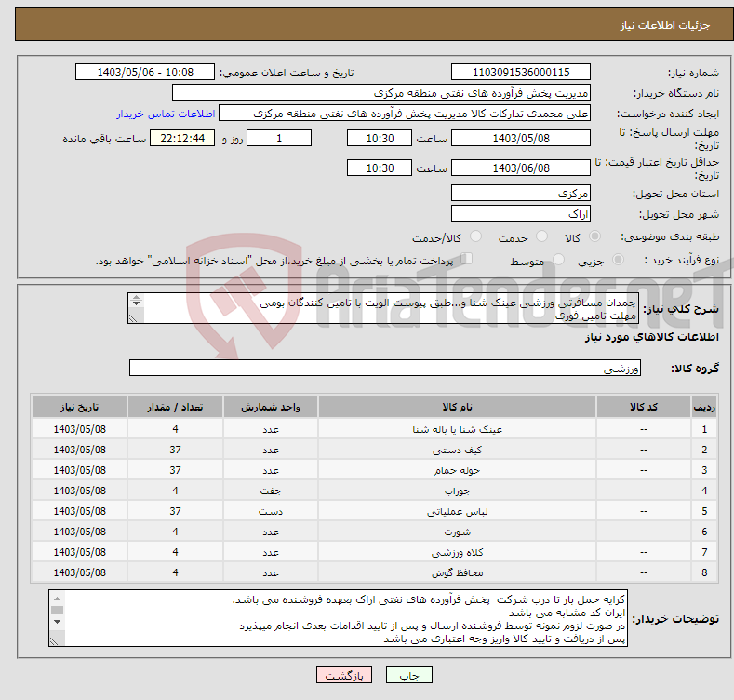This screenshot has width=734, height=700.
Task: Click the unit cell جفت in جوراب row
Action: [271, 491]
